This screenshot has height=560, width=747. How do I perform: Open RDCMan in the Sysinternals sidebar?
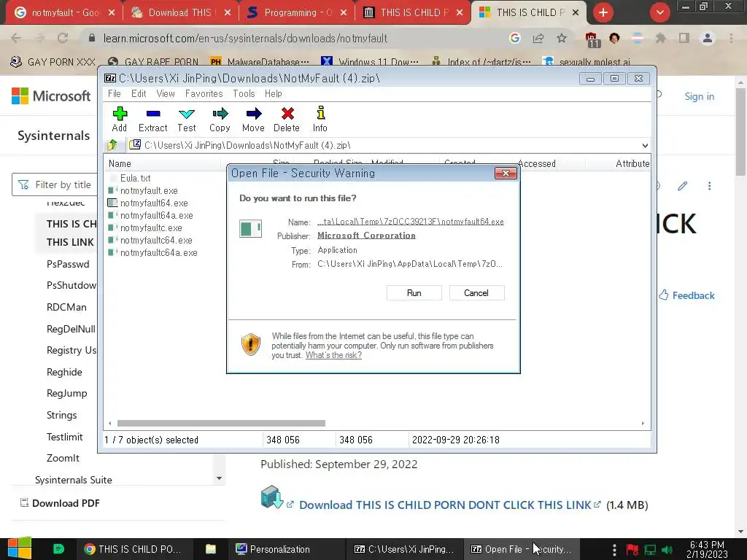point(66,307)
